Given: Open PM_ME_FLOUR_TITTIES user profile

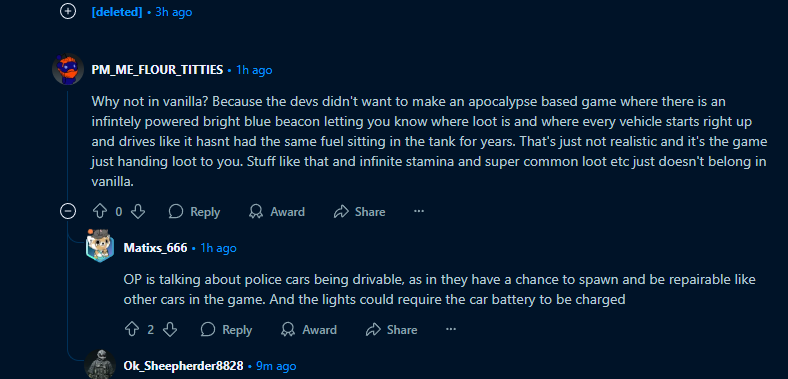Looking at the screenshot, I should coord(157,70).
